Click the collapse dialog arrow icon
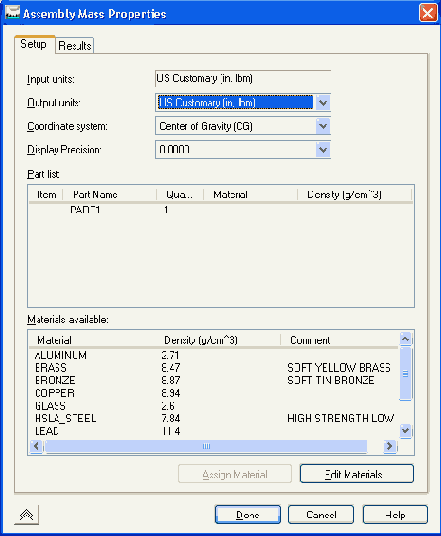Screen dimensions: 441x536 (x=26, y=514)
